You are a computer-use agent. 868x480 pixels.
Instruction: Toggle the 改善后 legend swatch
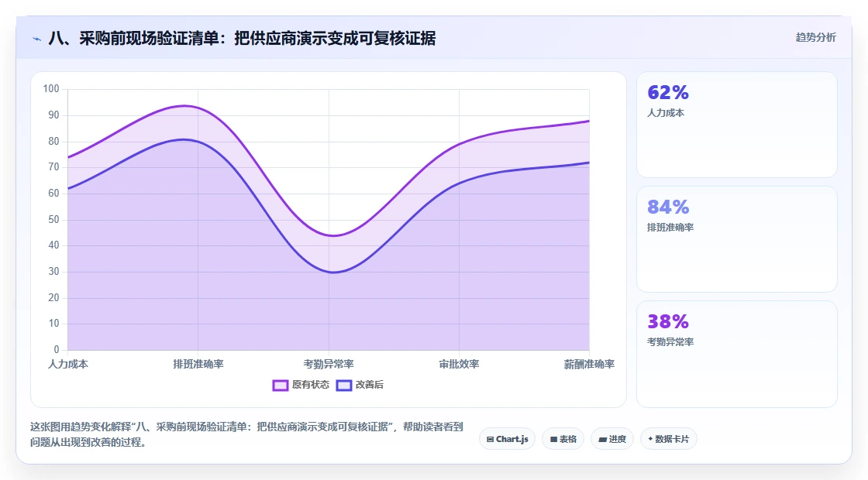click(344, 385)
